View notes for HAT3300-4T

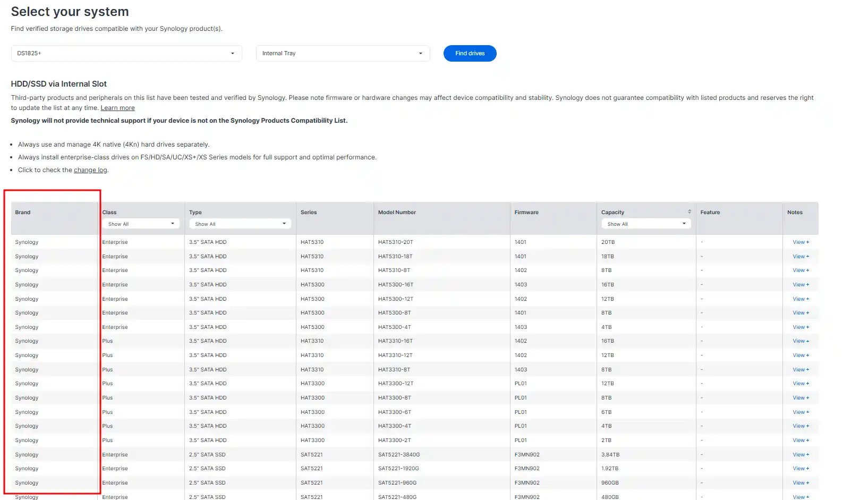coord(801,426)
